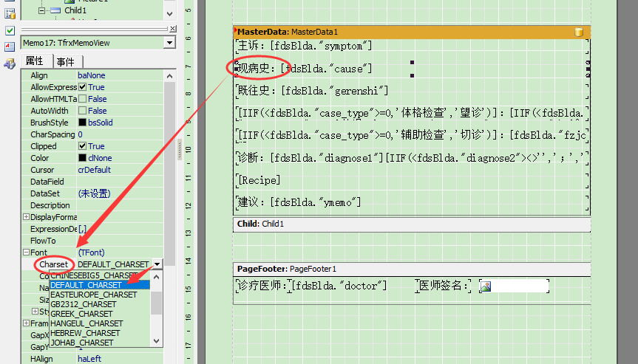Select the rich text object tool
Viewport: 638px width, 364px height.
[x=10, y=47]
